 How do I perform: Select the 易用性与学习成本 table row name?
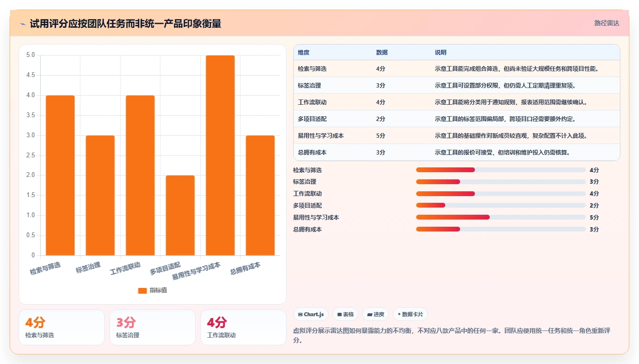pos(321,136)
